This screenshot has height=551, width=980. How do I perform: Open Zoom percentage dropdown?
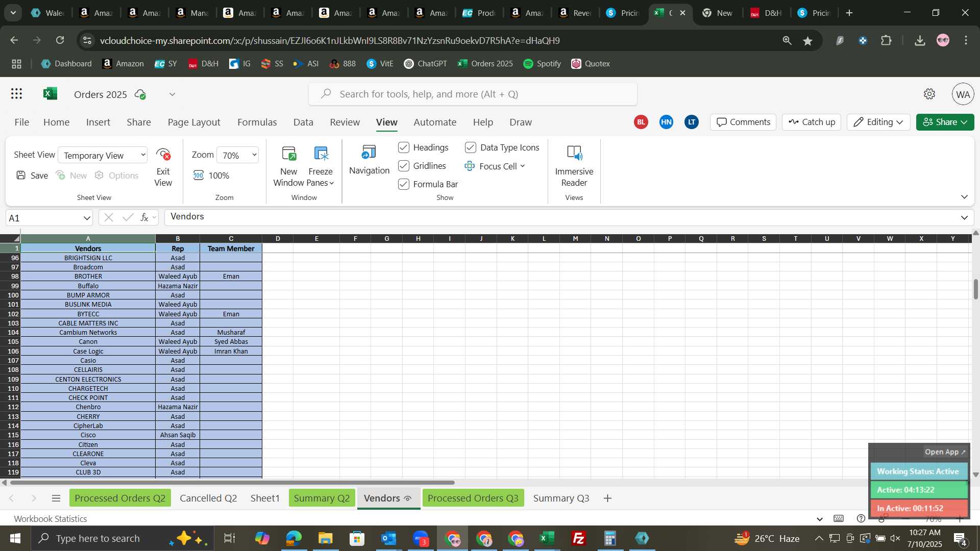click(x=237, y=155)
